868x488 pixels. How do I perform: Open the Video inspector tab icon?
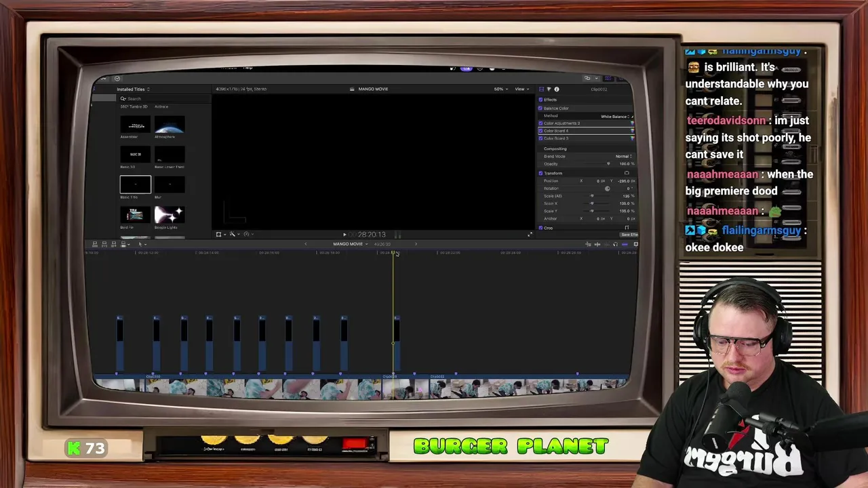541,89
